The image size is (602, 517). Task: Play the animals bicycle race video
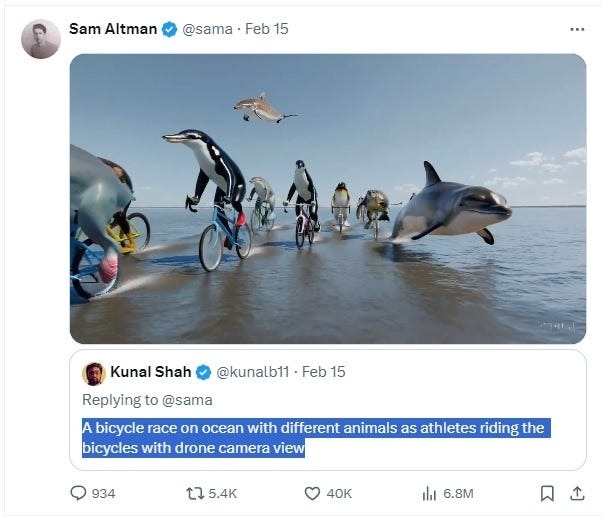(x=328, y=198)
